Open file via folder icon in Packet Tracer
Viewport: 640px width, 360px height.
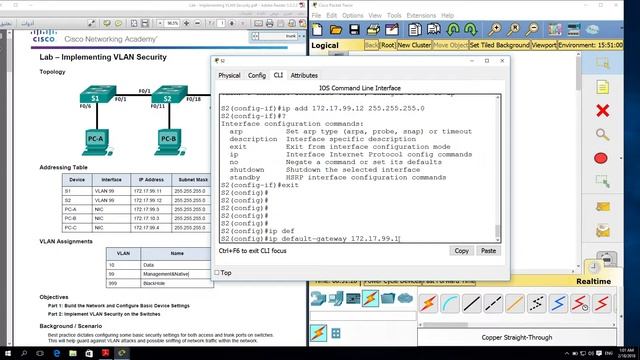click(x=336, y=30)
